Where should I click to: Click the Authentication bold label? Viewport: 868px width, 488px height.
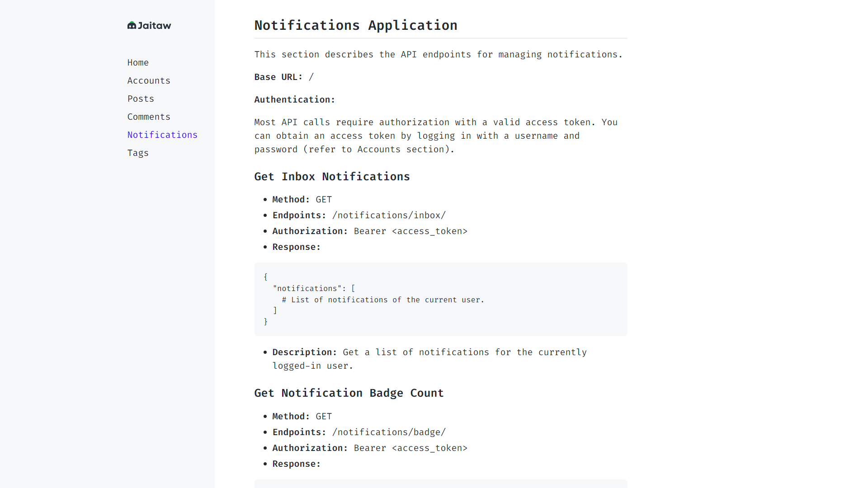pos(294,100)
